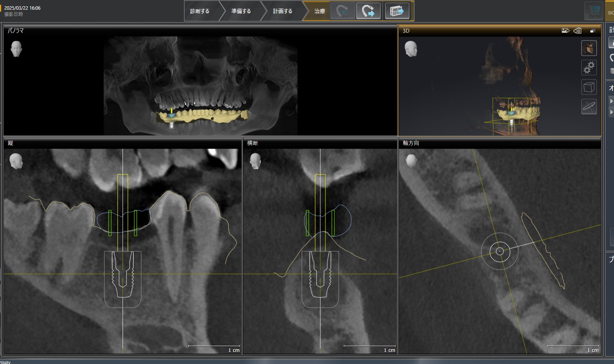The width and height of the screenshot is (614, 364).
Task: Expand the first collapsed section in right sidebar
Action: point(611,101)
